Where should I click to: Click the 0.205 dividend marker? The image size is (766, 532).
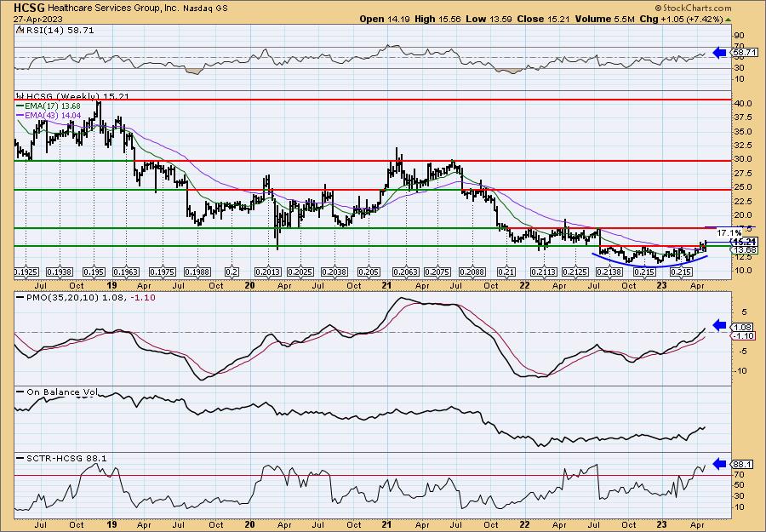point(369,272)
